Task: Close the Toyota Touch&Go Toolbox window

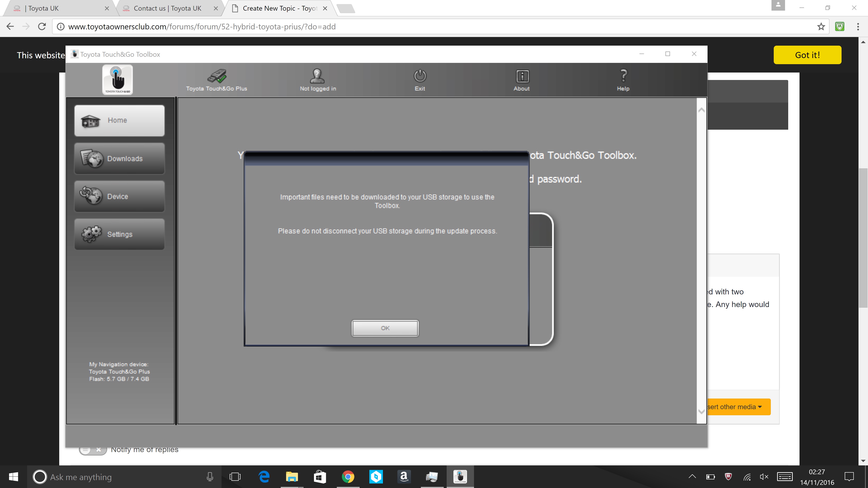Action: click(694, 54)
